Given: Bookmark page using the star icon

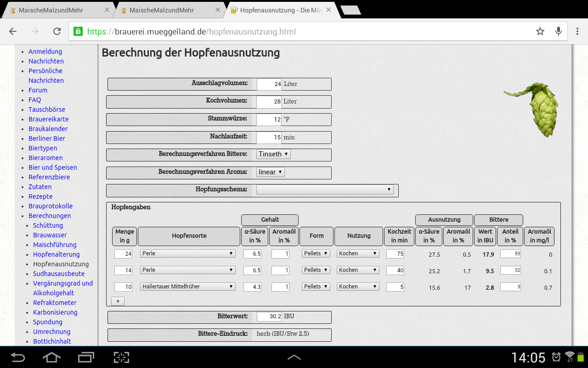Looking at the screenshot, I should [540, 31].
